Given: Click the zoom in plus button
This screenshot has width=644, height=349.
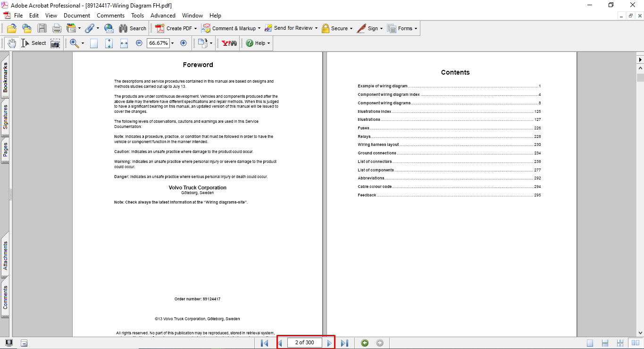Looking at the screenshot, I should pos(184,43).
